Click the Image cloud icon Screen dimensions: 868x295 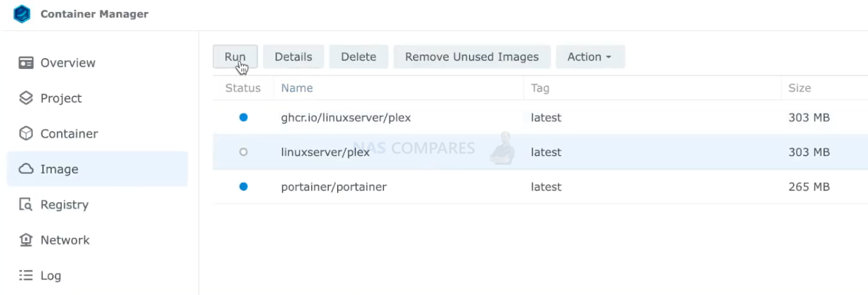click(26, 169)
